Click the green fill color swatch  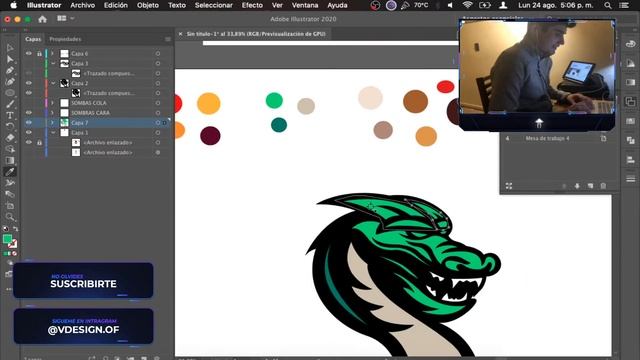[x=7, y=239]
